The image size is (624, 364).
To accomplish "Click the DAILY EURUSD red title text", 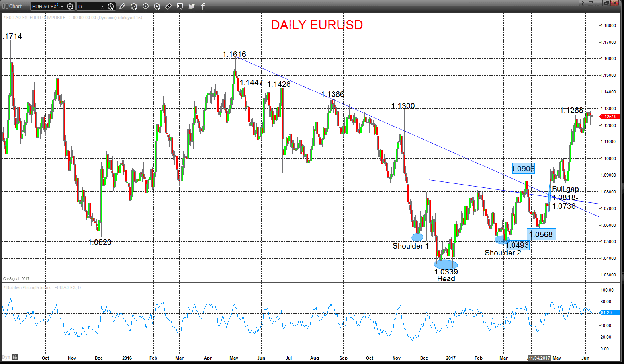I will tap(317, 25).
